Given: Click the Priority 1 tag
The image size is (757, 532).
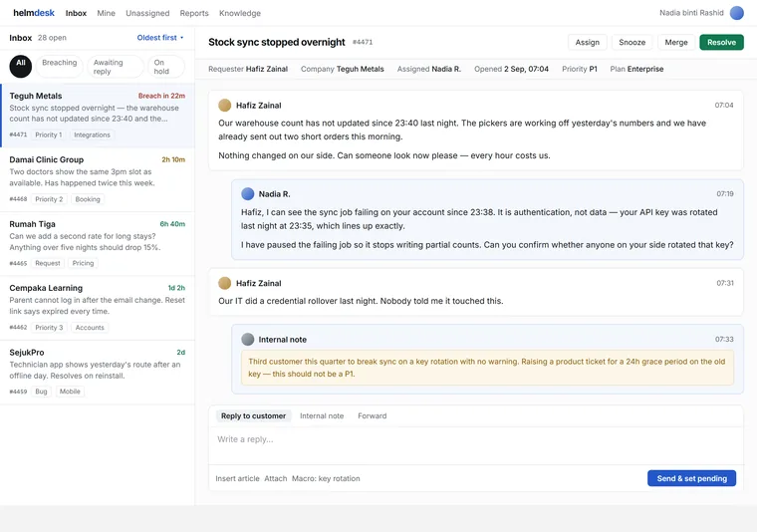Looking at the screenshot, I should [x=48, y=135].
